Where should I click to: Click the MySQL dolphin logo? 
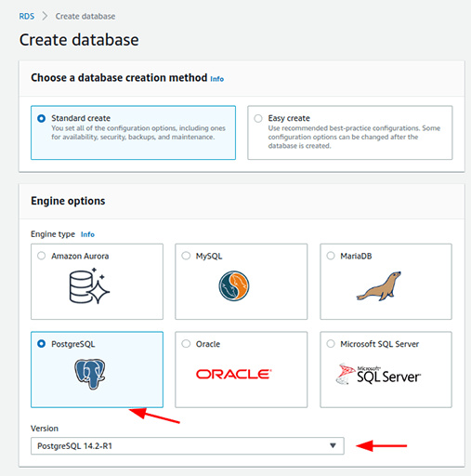pyautogui.click(x=234, y=285)
